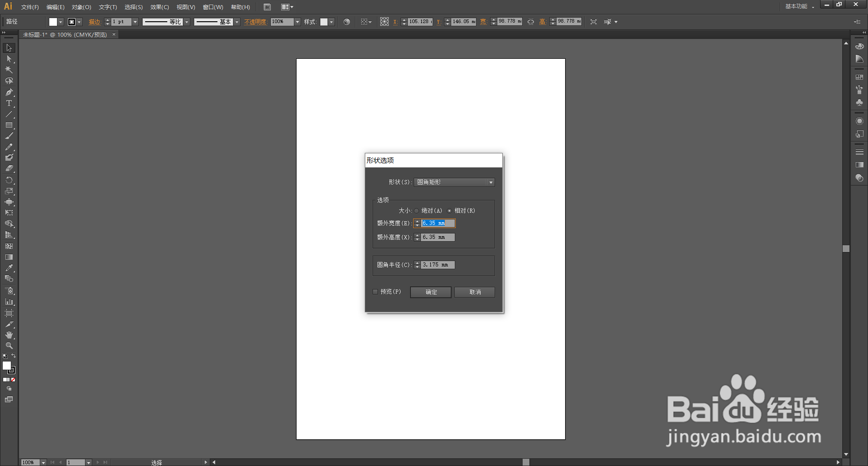Expand the stroke weight dropdown

(x=135, y=22)
